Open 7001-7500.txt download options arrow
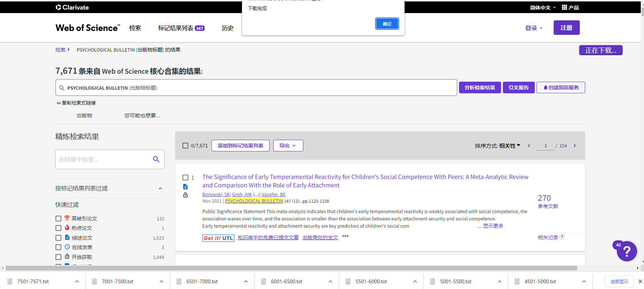 click(x=161, y=281)
